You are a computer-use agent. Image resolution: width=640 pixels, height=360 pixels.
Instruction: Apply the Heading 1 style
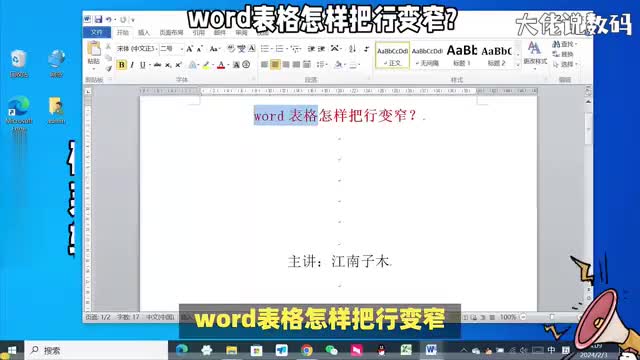point(462,56)
